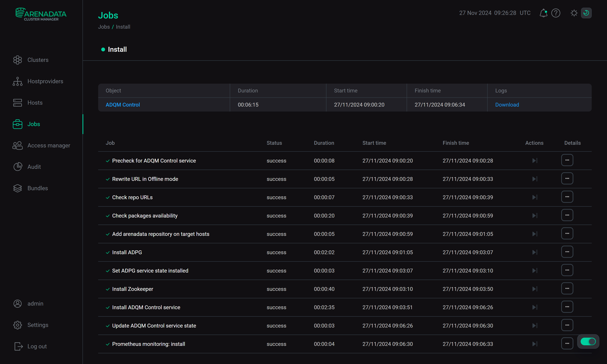Navigate to the Hostproviders section
Screen dimensions: 607x364
coord(45,81)
